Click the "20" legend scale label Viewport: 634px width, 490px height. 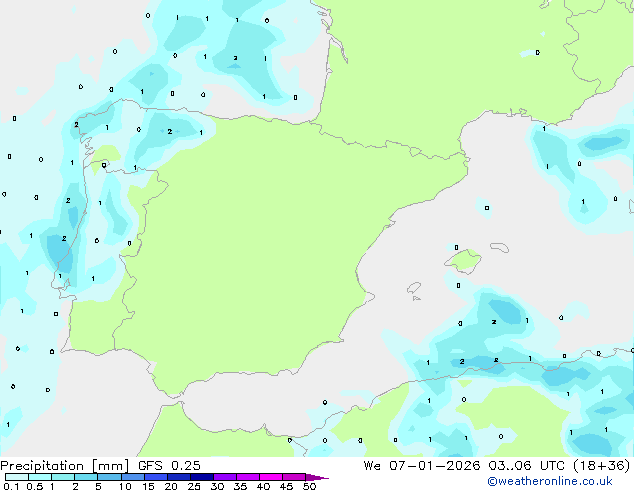coord(171,486)
